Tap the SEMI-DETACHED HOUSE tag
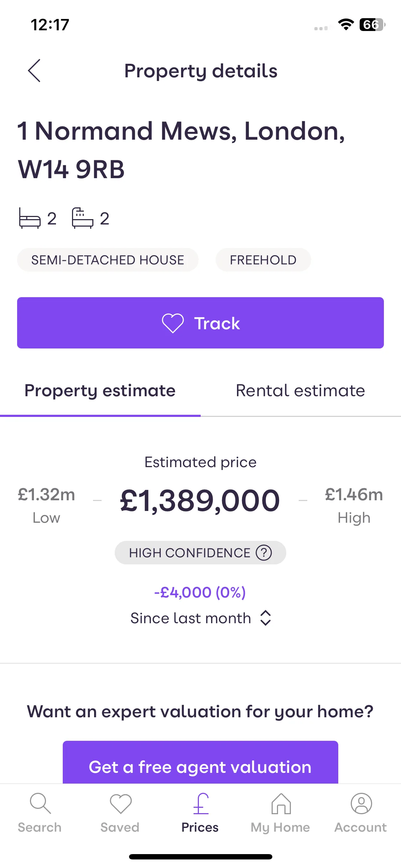Screen dimensions: 401x868 [x=108, y=260]
